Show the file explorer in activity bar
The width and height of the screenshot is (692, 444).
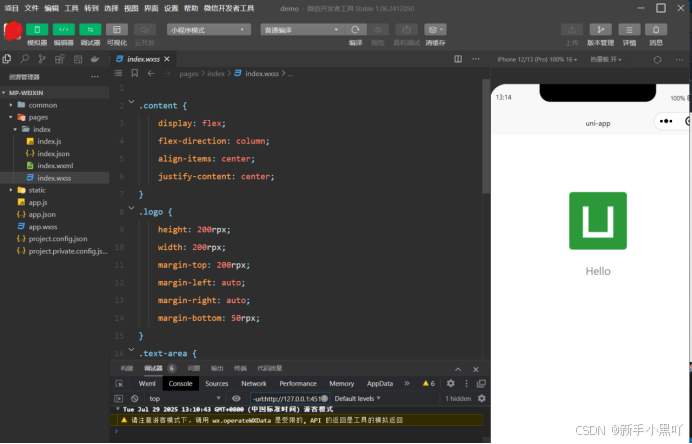point(7,59)
